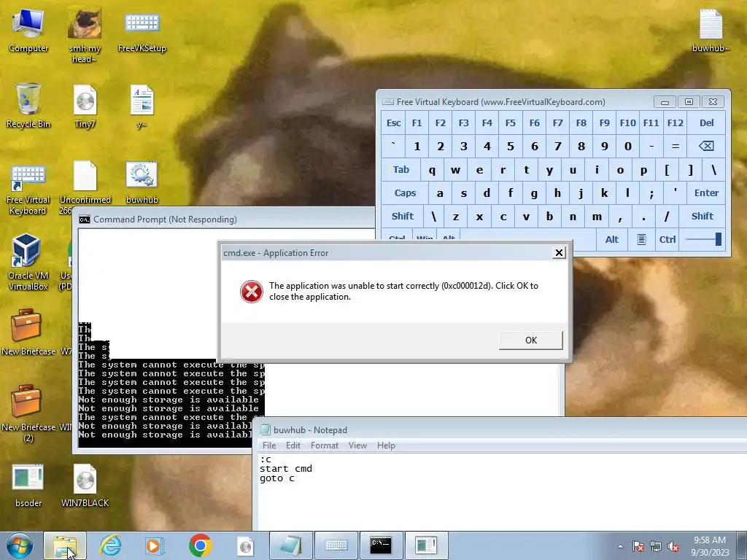747x560 pixels.
Task: Launch Internet Explorer from the taskbar
Action: tap(110, 545)
